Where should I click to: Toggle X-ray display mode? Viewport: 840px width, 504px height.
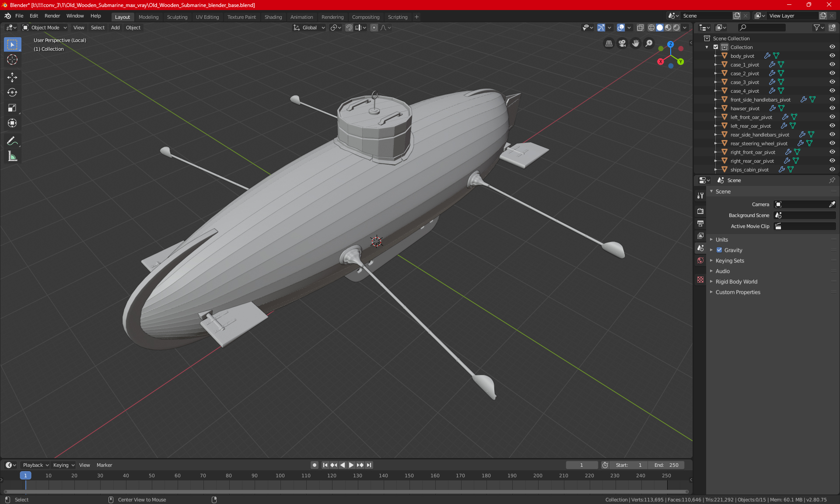coord(640,28)
